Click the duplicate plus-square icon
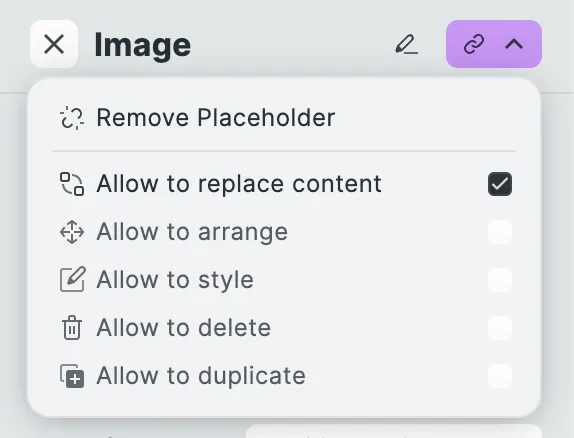This screenshot has width=574, height=438. (72, 376)
